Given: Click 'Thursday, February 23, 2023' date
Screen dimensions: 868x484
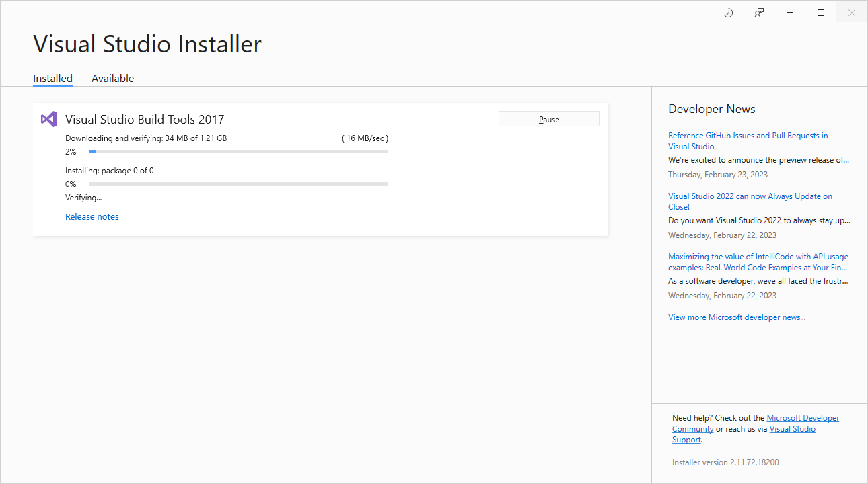Looking at the screenshot, I should point(718,175).
